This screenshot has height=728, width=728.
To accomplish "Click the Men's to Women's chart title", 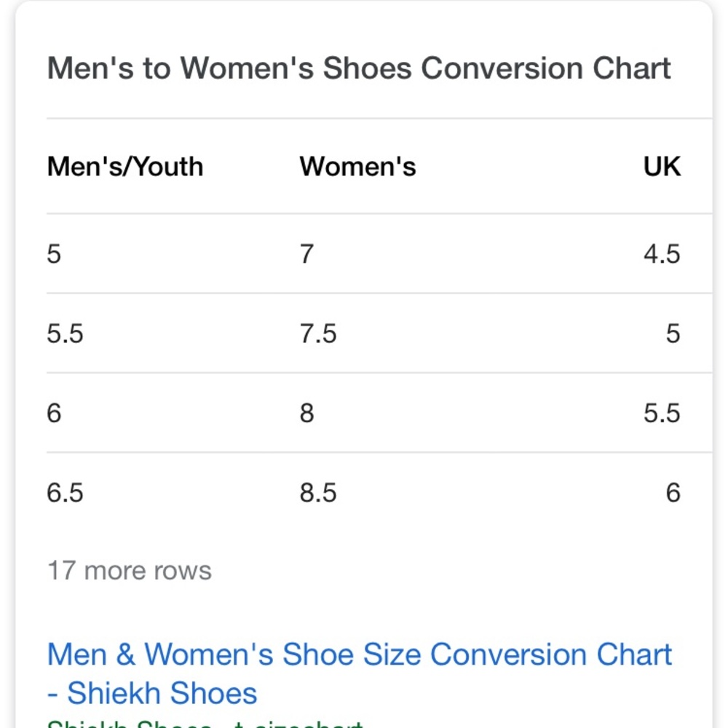I will [x=358, y=68].
